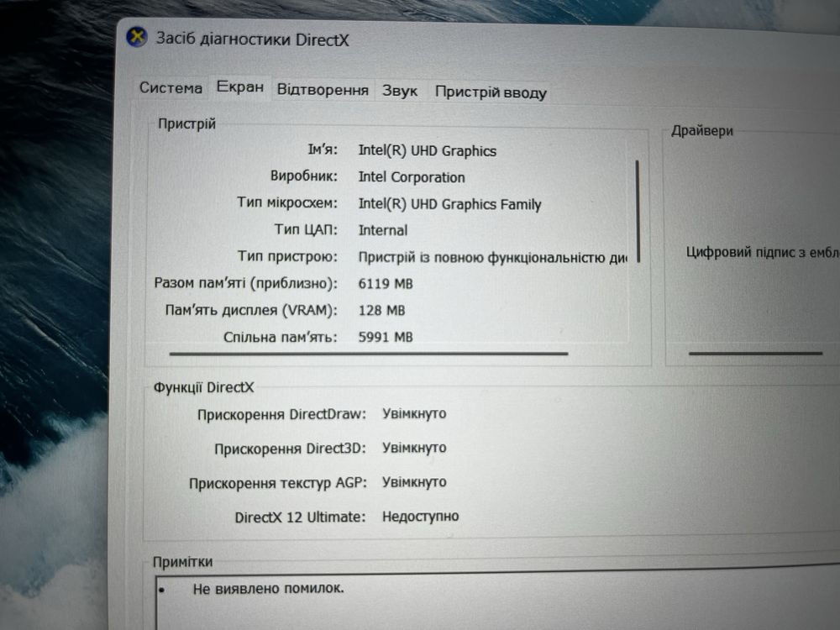Click the horizontal scrollbar under Драйвери panel

755,353
